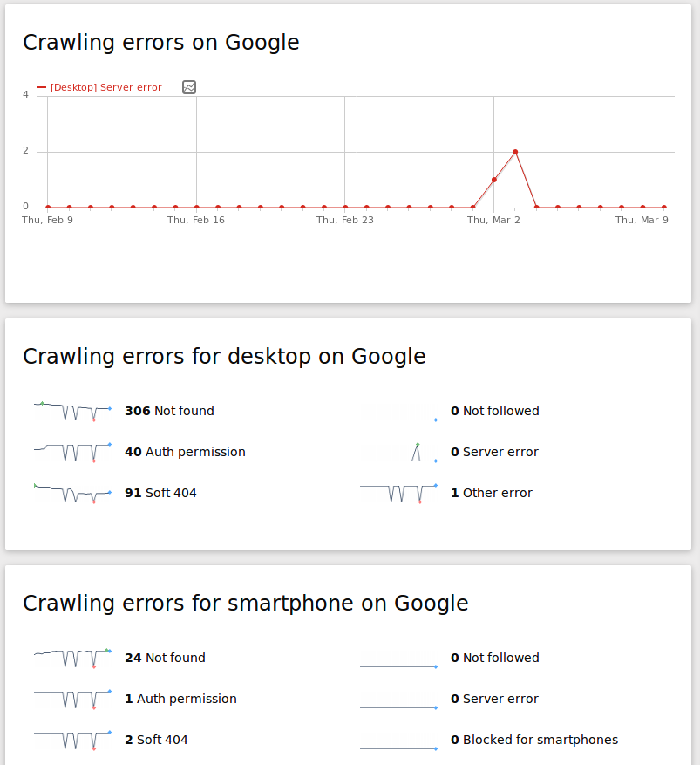Open the 40 Auth permission desktop errors
Image resolution: width=700 pixels, height=765 pixels.
(x=185, y=452)
